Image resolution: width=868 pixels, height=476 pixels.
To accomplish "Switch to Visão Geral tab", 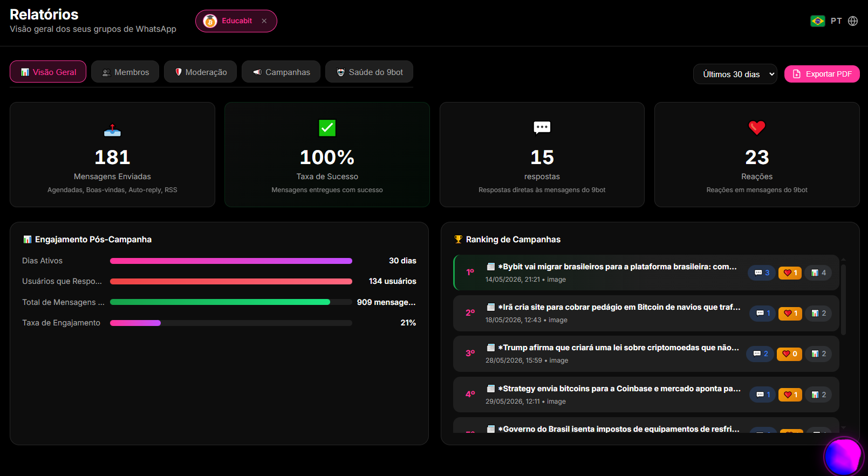I will pyautogui.click(x=48, y=72).
